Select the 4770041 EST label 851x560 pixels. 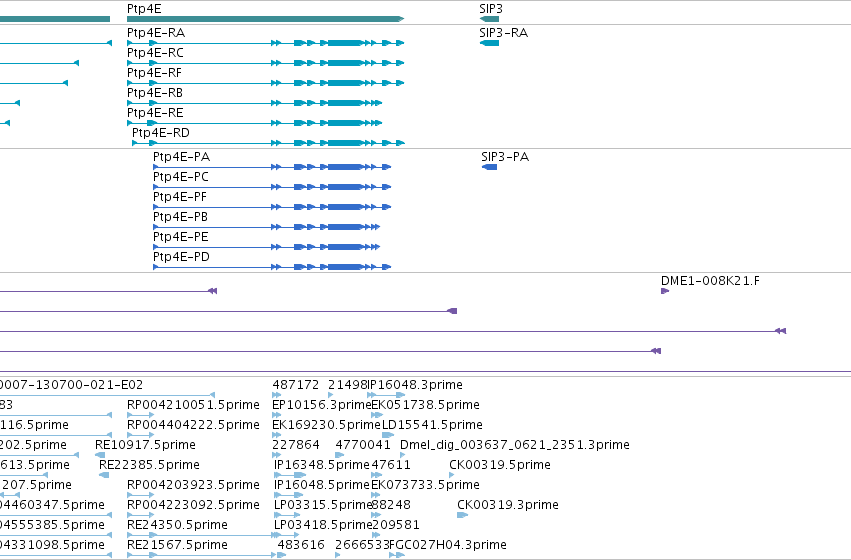point(363,446)
